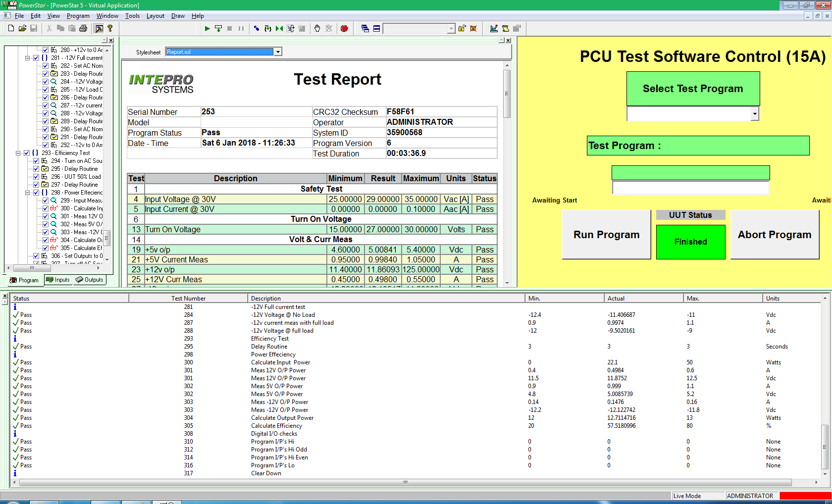The image size is (832, 504).
Task: Open the Stylesheet Report.xsl dropdown
Action: (278, 51)
